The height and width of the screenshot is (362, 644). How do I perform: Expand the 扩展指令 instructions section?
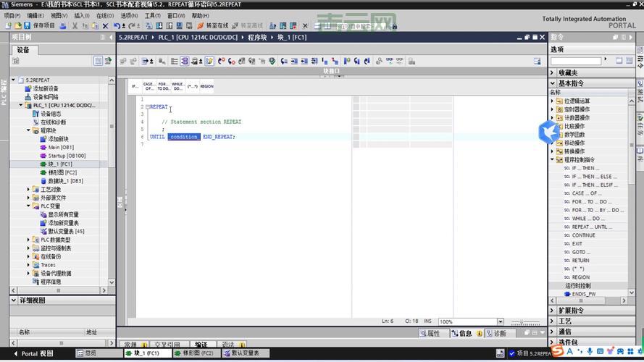(x=553, y=311)
